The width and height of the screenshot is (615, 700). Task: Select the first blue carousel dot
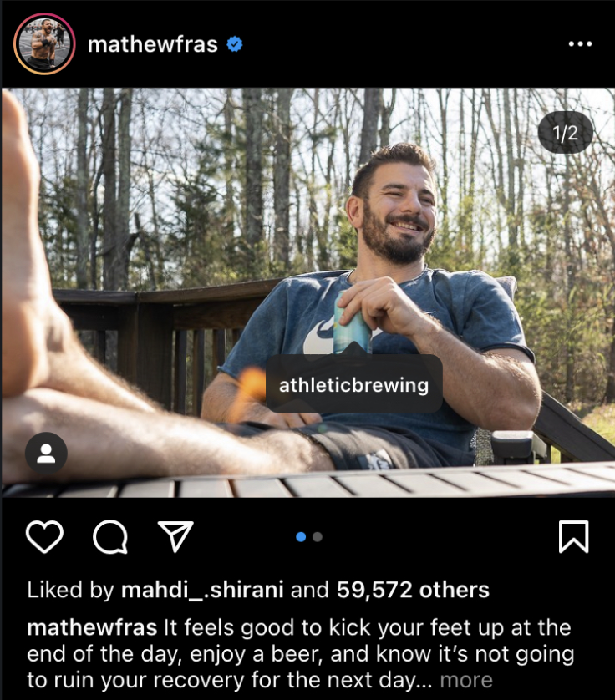(x=301, y=536)
